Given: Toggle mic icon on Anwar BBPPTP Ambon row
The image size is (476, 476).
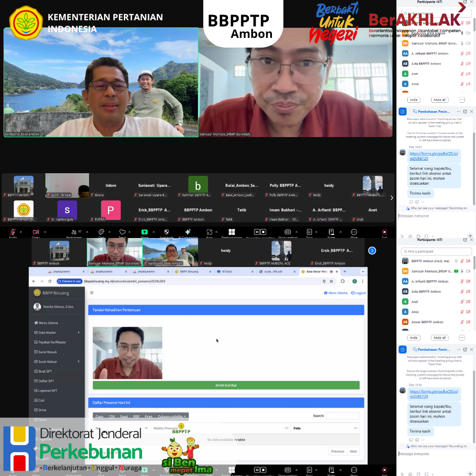Looking at the screenshot, I should (462, 322).
